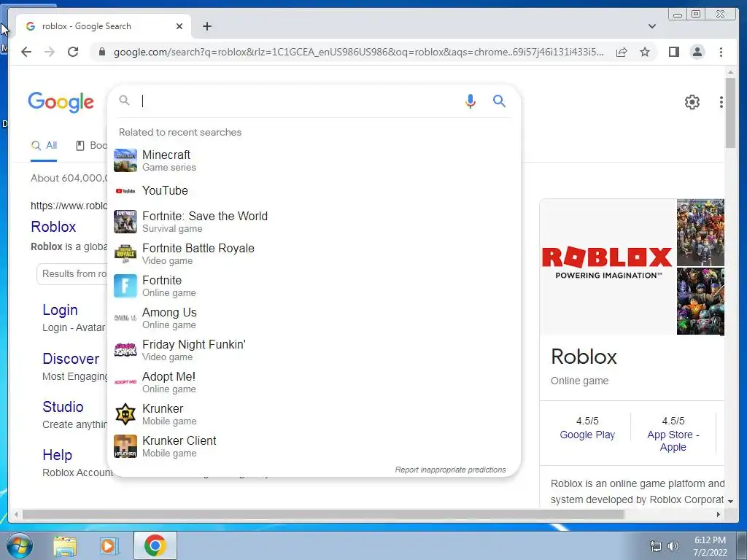Choose the Among Us suggestion
This screenshot has width=747, height=560.
314,318
